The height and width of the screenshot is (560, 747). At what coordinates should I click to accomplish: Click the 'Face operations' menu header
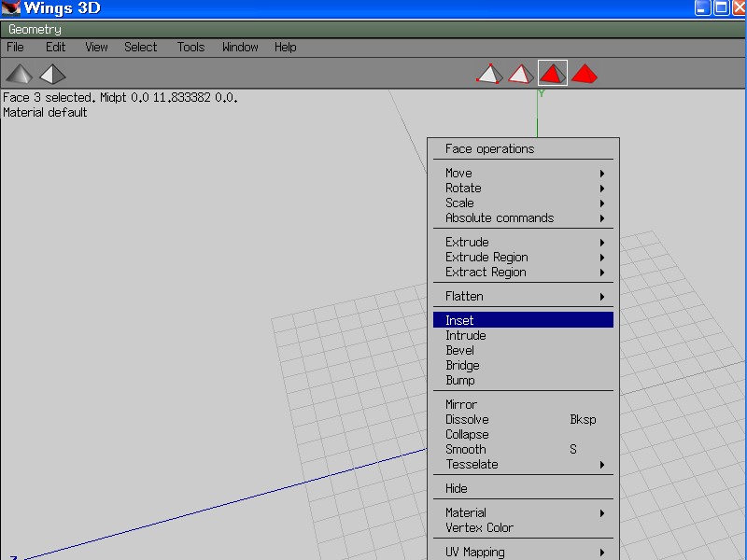tap(489, 149)
